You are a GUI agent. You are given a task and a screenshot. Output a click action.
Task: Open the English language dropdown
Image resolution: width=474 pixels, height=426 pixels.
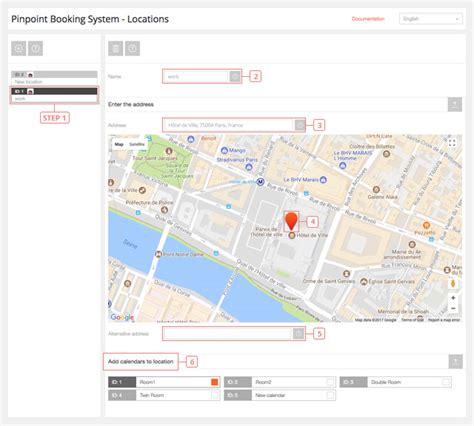[x=431, y=19]
